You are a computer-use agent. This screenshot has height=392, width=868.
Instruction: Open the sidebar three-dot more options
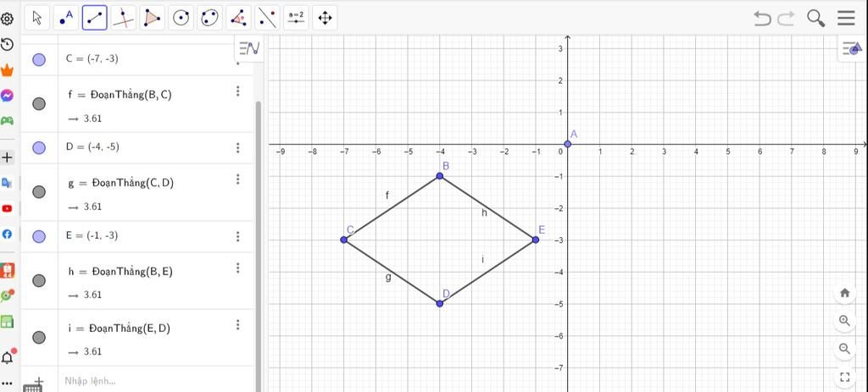point(7,383)
